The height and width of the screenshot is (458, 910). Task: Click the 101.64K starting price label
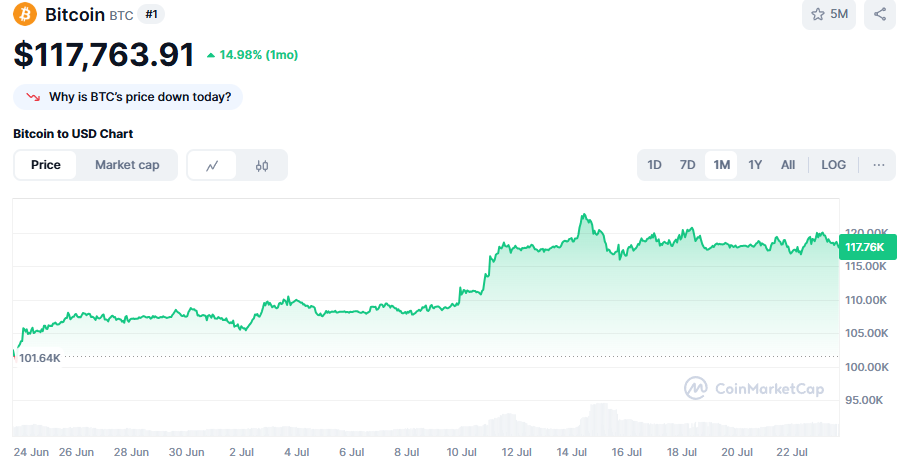coord(39,358)
